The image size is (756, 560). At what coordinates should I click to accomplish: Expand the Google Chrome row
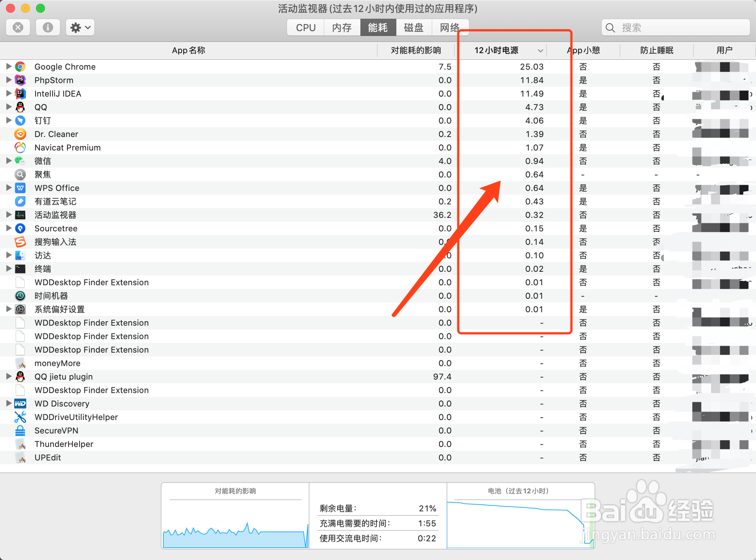[x=9, y=66]
